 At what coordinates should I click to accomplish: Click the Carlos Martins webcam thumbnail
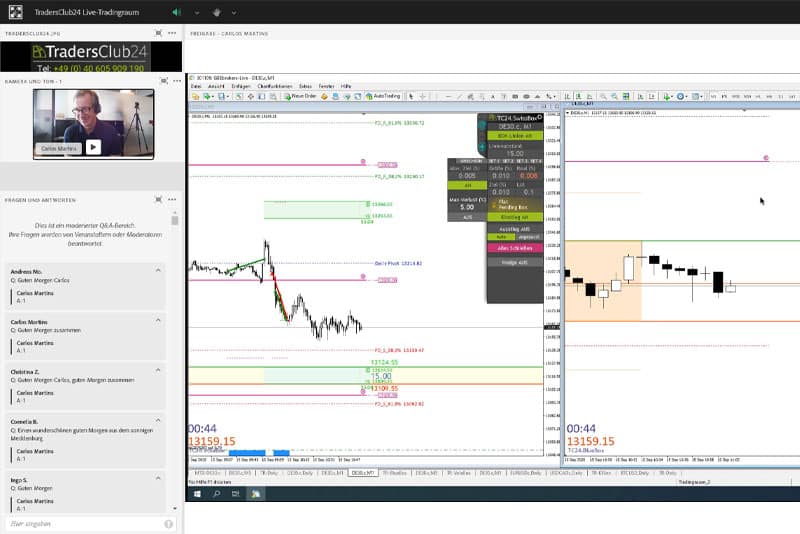pyautogui.click(x=93, y=124)
